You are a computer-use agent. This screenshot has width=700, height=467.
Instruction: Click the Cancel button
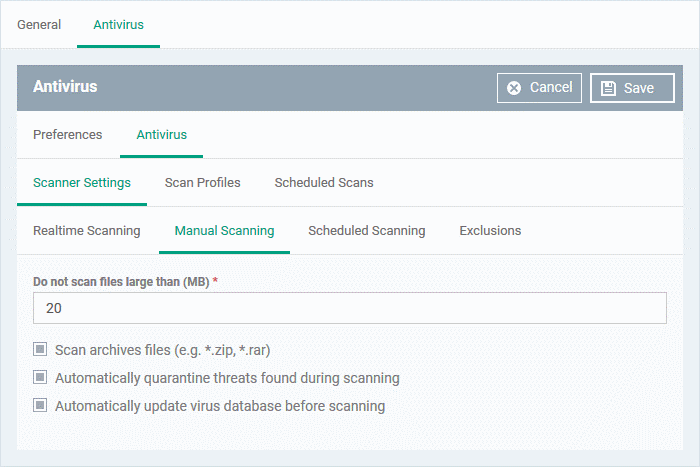click(x=539, y=88)
